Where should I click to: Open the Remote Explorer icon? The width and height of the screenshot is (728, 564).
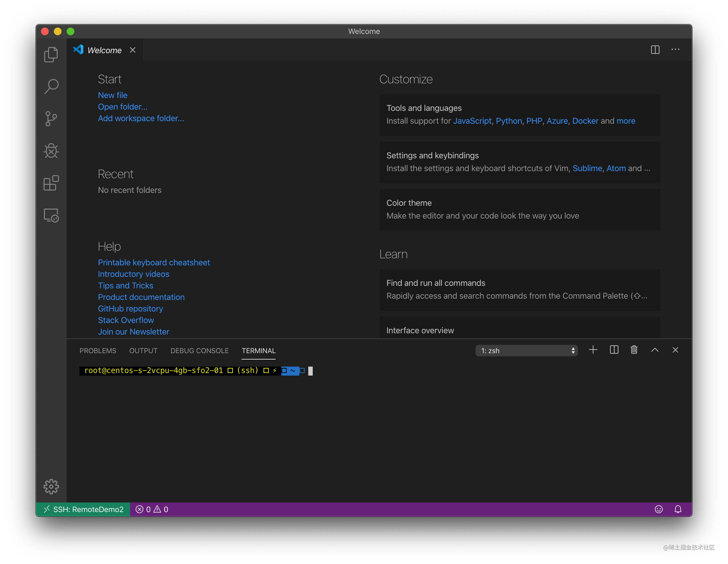(x=51, y=215)
